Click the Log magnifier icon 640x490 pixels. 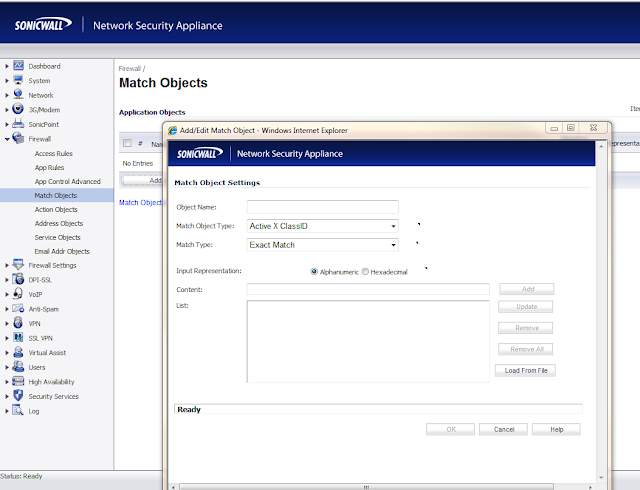(18, 410)
